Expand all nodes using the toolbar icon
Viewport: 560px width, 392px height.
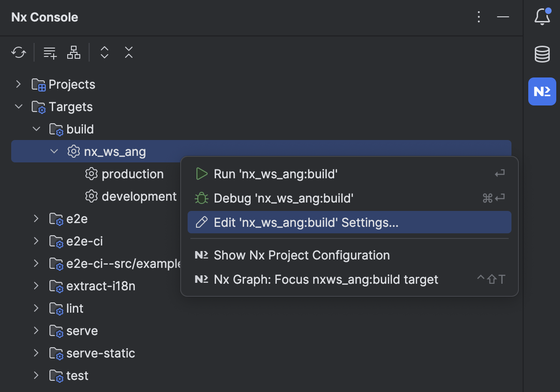(x=104, y=52)
